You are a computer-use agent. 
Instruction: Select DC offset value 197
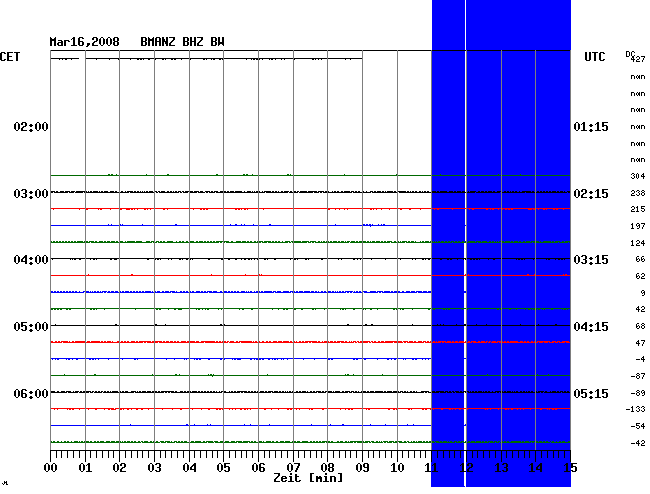[x=638, y=226]
